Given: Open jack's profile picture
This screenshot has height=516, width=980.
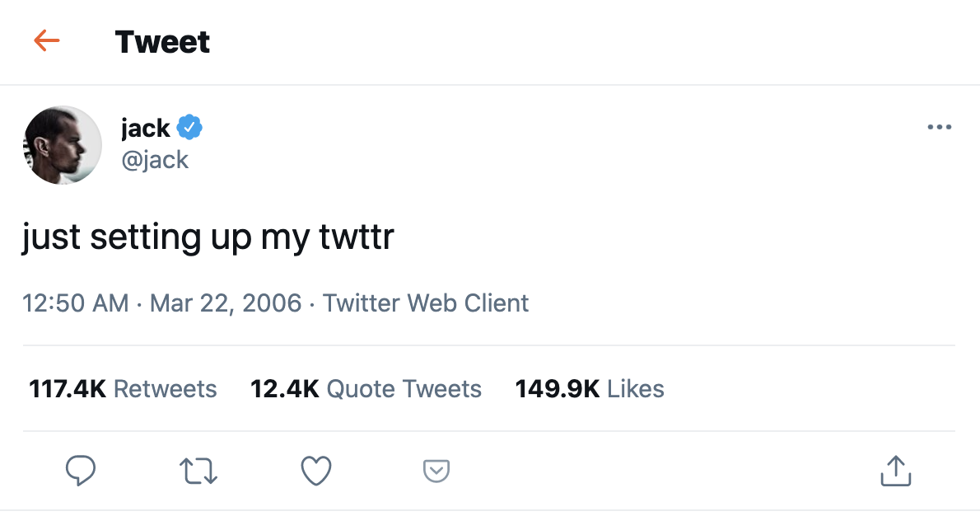Looking at the screenshot, I should tap(63, 145).
